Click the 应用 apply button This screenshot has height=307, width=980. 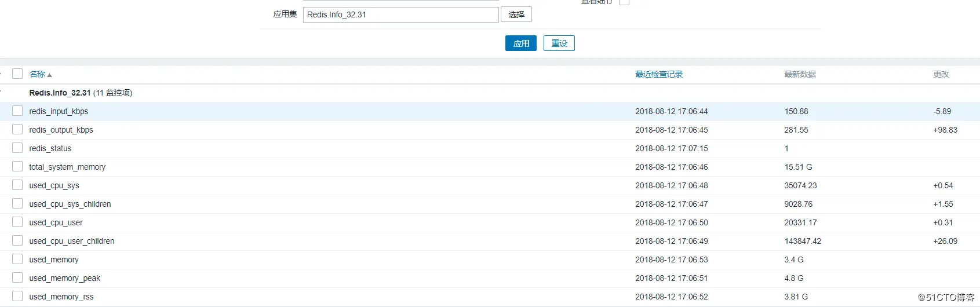[x=521, y=43]
